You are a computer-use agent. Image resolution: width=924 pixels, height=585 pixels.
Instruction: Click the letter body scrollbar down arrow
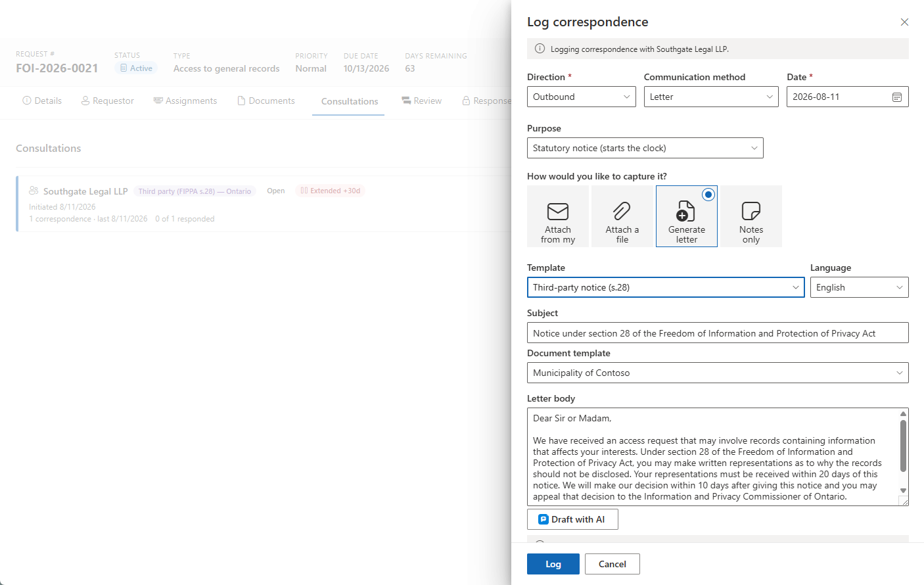click(x=904, y=490)
